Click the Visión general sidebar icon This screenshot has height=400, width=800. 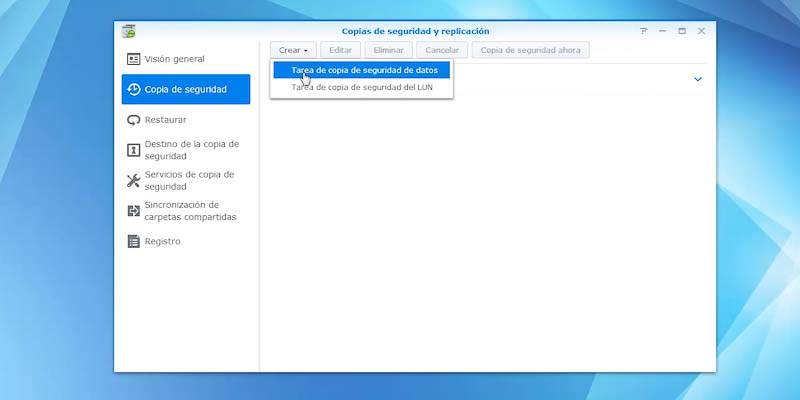[133, 59]
